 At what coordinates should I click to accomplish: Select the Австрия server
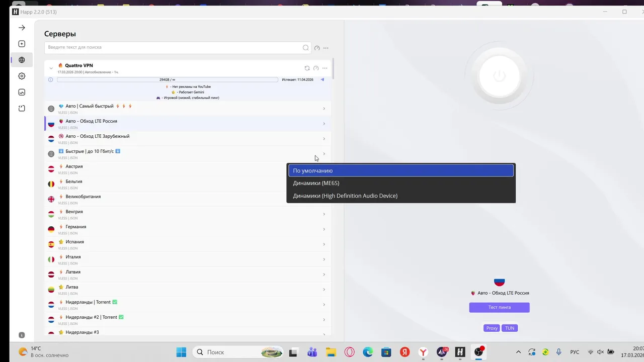188,169
